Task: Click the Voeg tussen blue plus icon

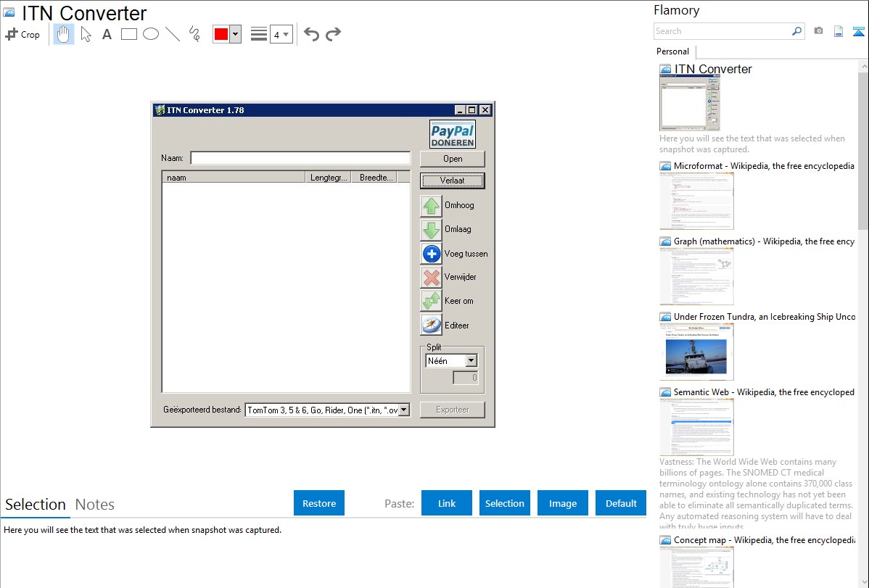Action: 431,254
